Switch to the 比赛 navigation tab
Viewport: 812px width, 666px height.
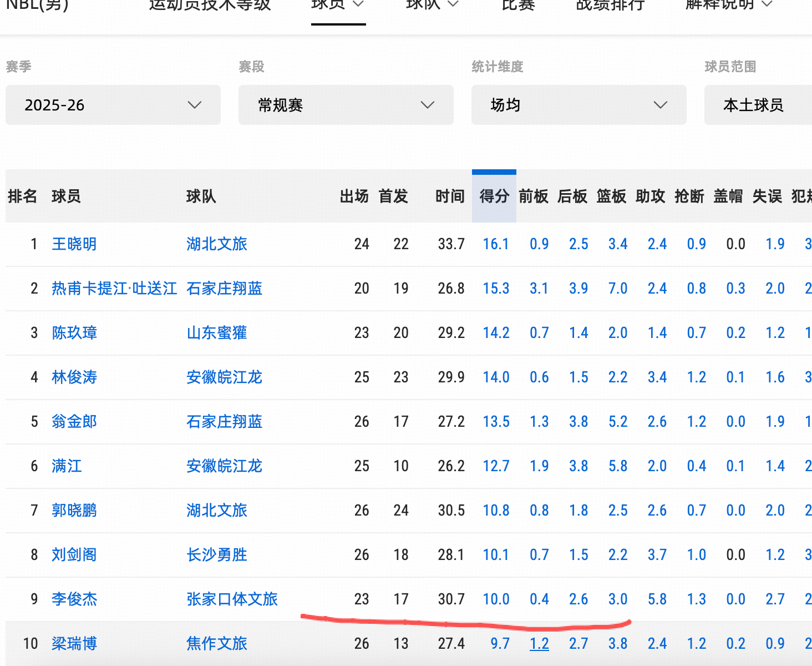(x=518, y=6)
